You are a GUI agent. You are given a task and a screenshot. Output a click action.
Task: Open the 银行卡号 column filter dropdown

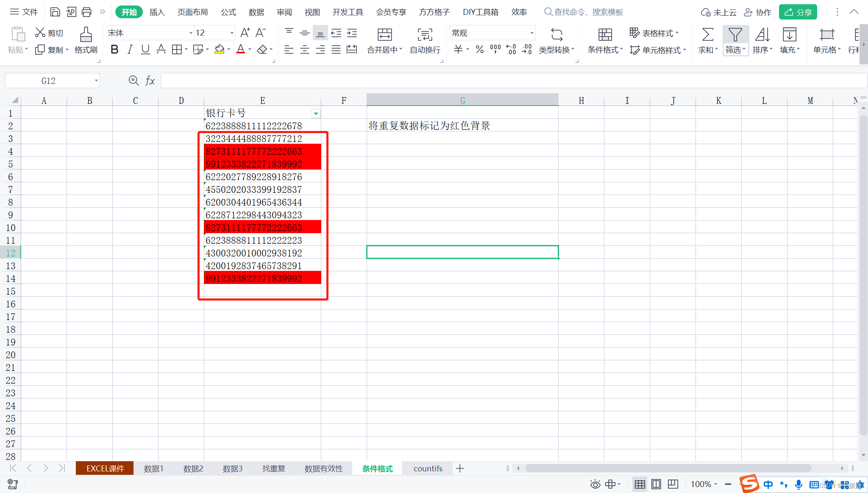coord(316,114)
